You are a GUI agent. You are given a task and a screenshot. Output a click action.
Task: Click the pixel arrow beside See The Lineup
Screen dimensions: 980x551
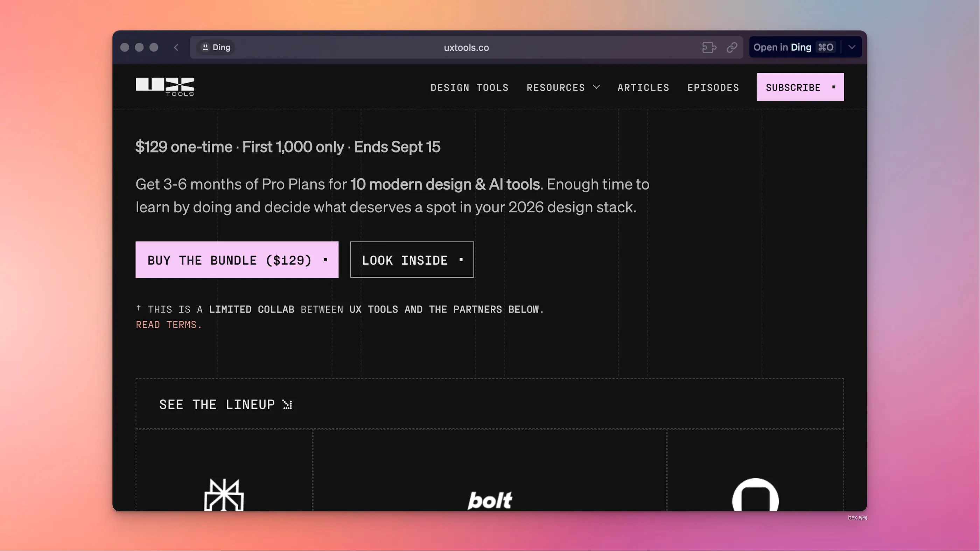287,405
